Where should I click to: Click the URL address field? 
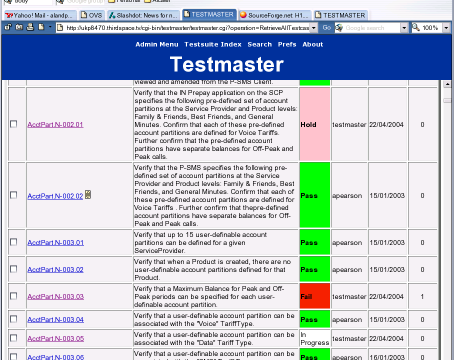(188, 28)
